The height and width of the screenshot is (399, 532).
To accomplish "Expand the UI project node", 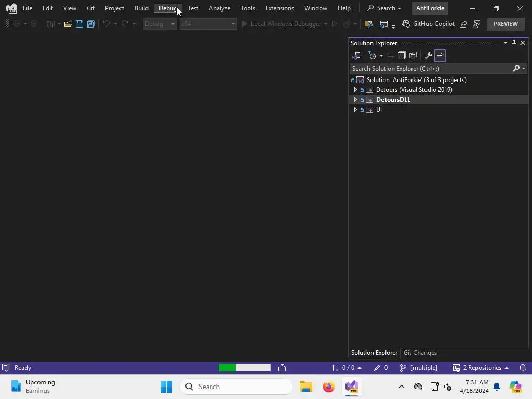I will coord(355,110).
